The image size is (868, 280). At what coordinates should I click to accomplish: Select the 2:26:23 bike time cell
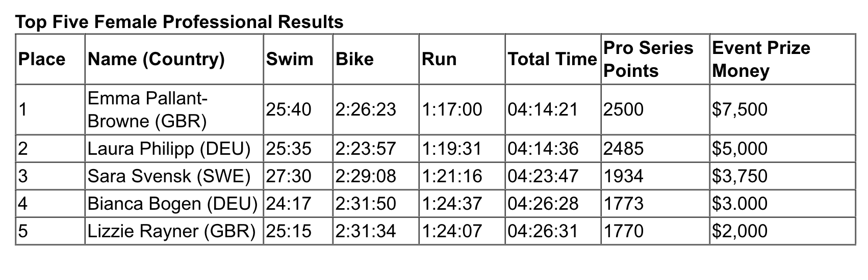pyautogui.click(x=376, y=109)
